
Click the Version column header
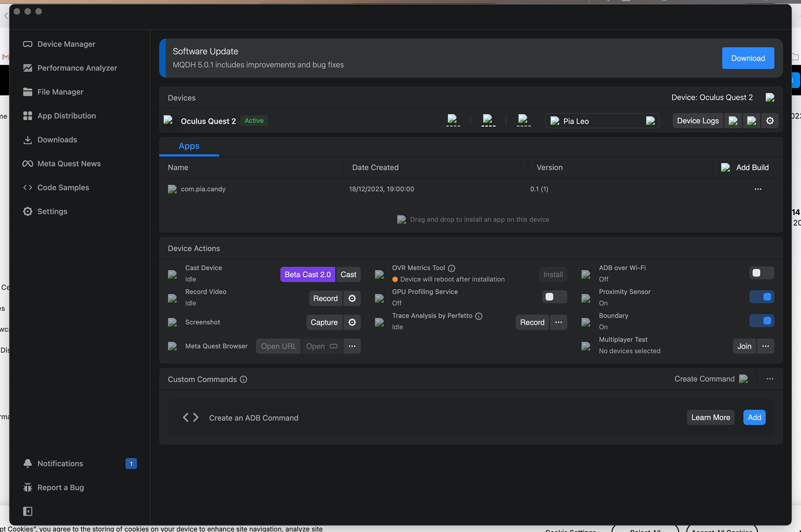pos(549,167)
